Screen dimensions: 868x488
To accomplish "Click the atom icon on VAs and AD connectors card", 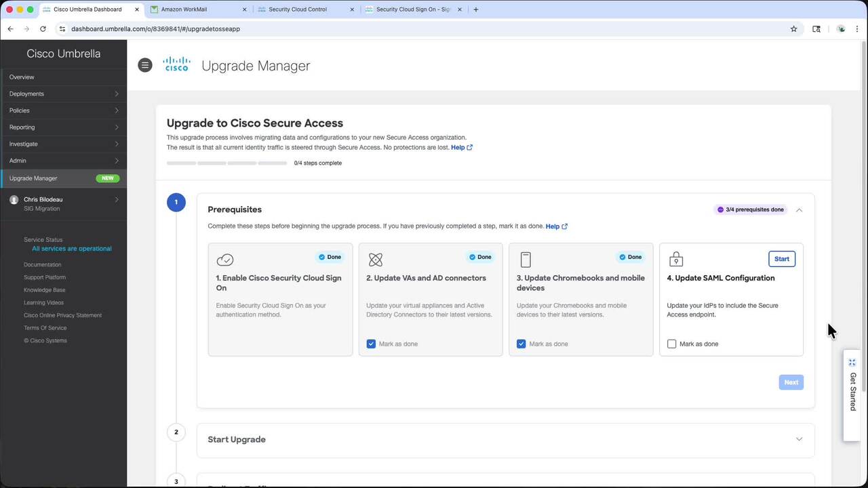I will [375, 260].
